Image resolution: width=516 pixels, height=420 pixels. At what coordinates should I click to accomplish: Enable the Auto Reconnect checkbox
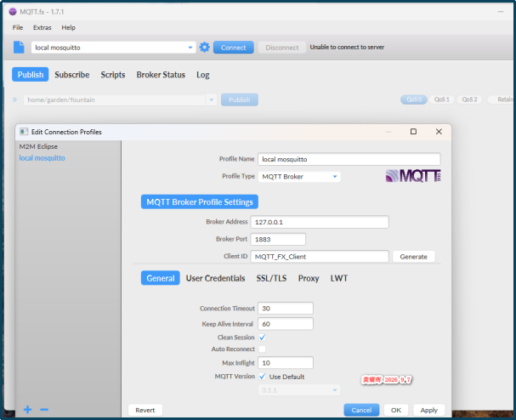(x=263, y=349)
